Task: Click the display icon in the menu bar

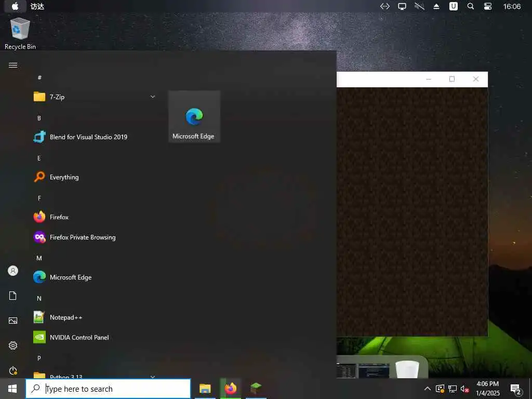Action: tap(402, 6)
